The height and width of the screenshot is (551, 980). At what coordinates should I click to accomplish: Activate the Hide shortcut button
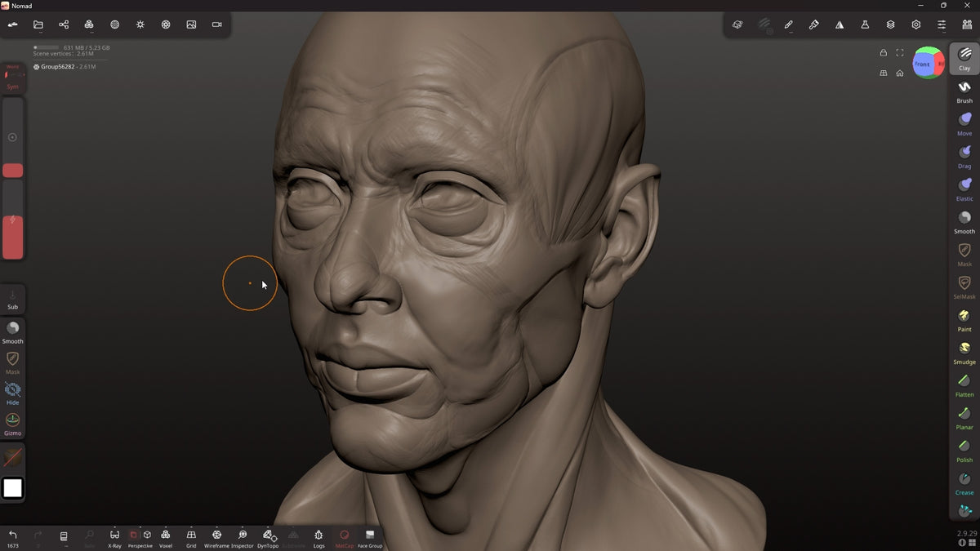[12, 393]
